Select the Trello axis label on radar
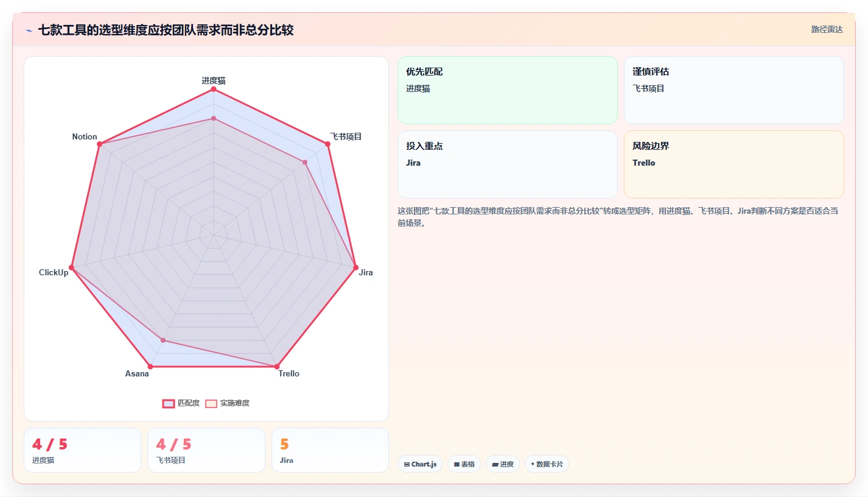Image resolution: width=868 pixels, height=497 pixels. tap(289, 373)
